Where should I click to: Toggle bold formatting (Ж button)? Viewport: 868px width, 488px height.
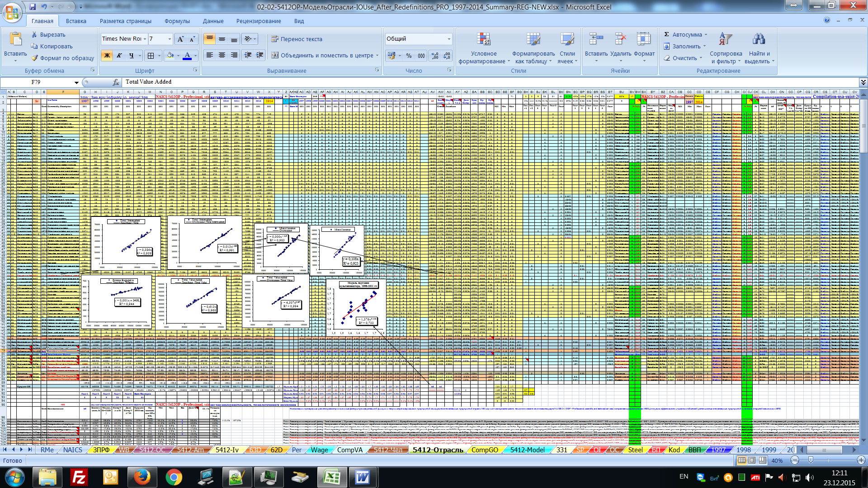point(107,56)
